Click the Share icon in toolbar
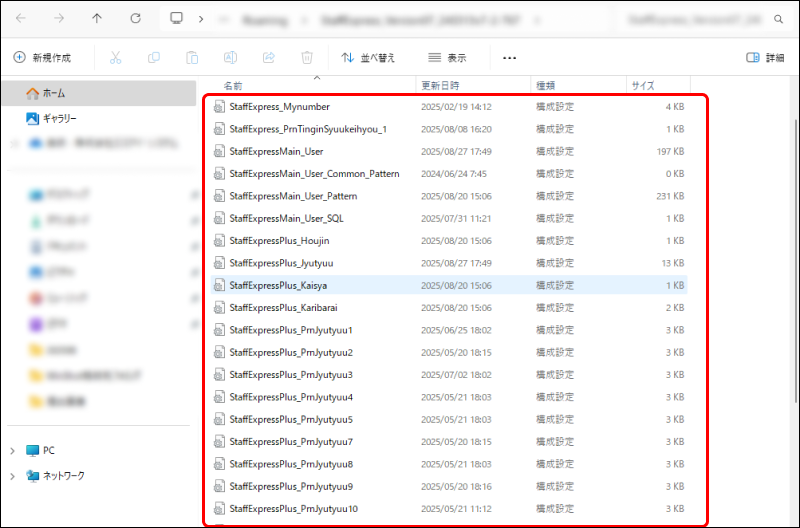 coord(268,58)
